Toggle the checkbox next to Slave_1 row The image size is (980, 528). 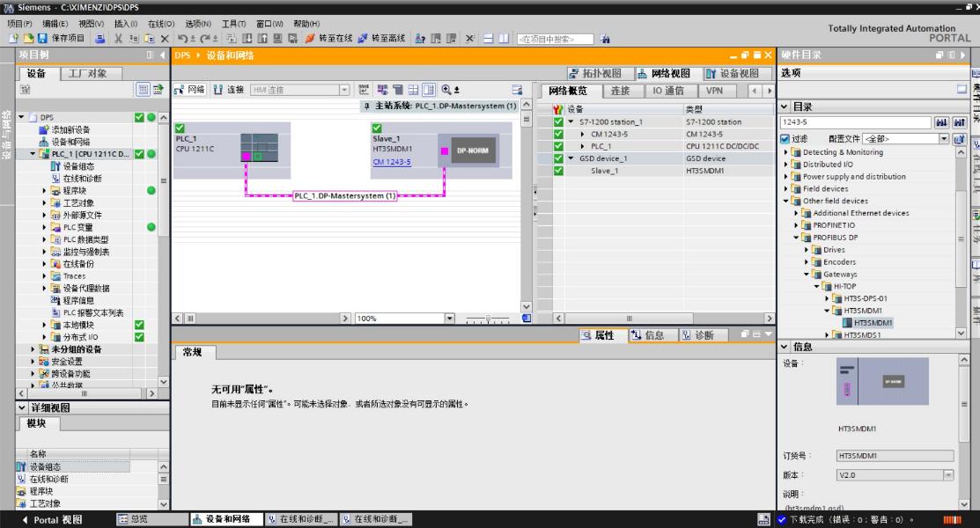[x=557, y=171]
